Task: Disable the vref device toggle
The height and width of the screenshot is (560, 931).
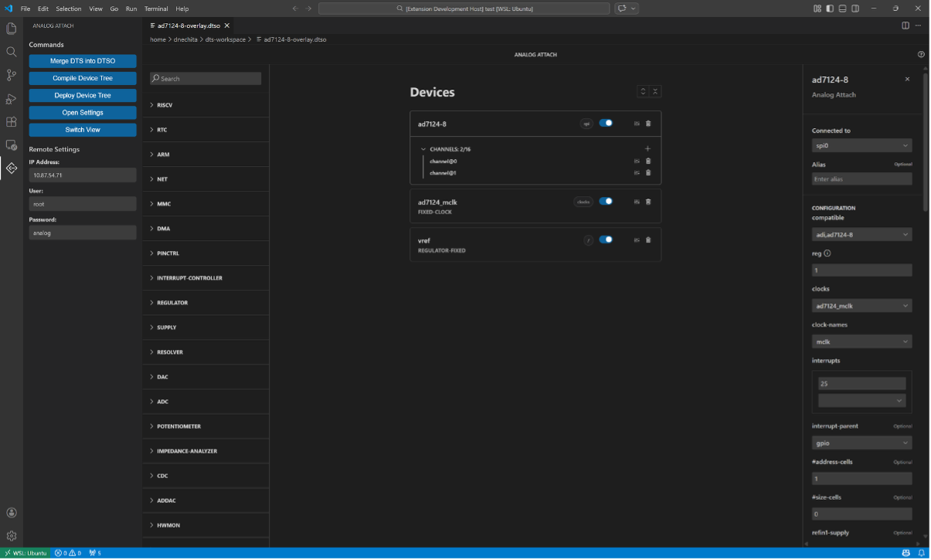Action: pos(606,239)
